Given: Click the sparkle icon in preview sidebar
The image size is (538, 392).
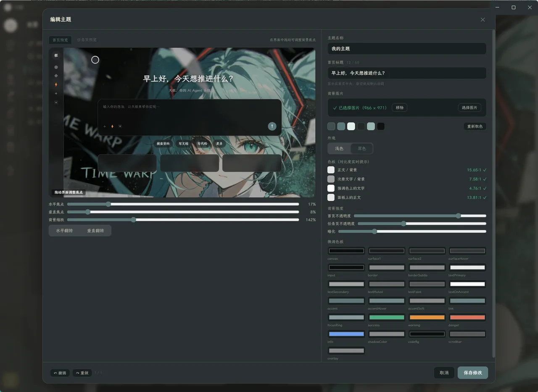Looking at the screenshot, I should click(56, 93).
